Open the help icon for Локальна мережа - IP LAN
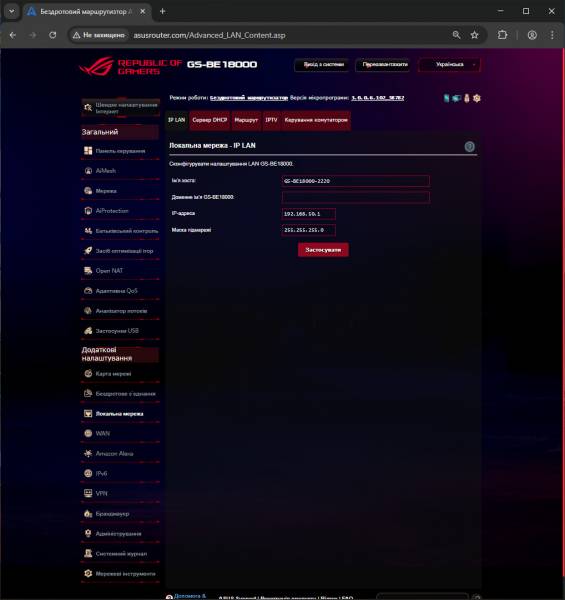Viewport: 565px width, 600px height. click(x=469, y=147)
